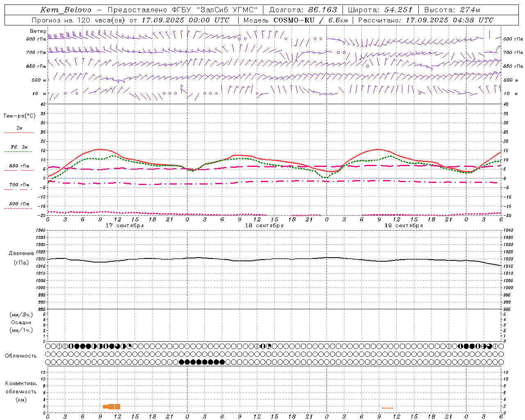The width and height of the screenshot is (525, 420).
Task: Click the 850 гПа legend dashed line
Action: coord(19,170)
